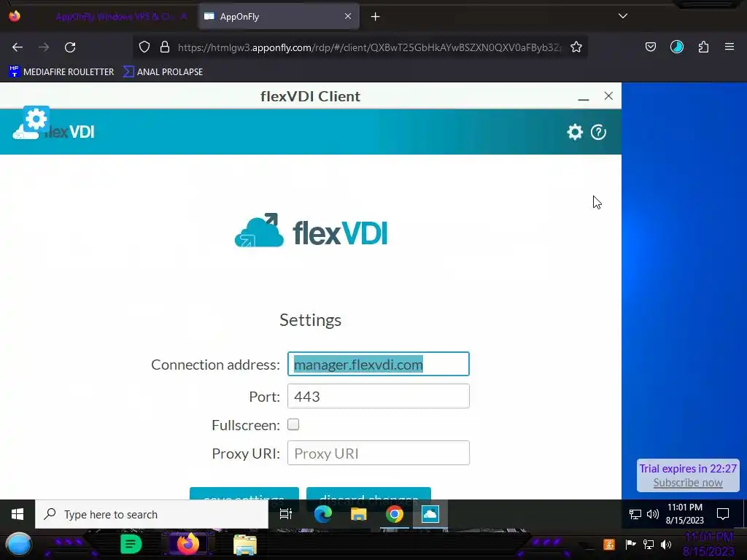Open File Explorer on remote taskbar
Image resolution: width=747 pixels, height=560 pixels.
[x=359, y=514]
